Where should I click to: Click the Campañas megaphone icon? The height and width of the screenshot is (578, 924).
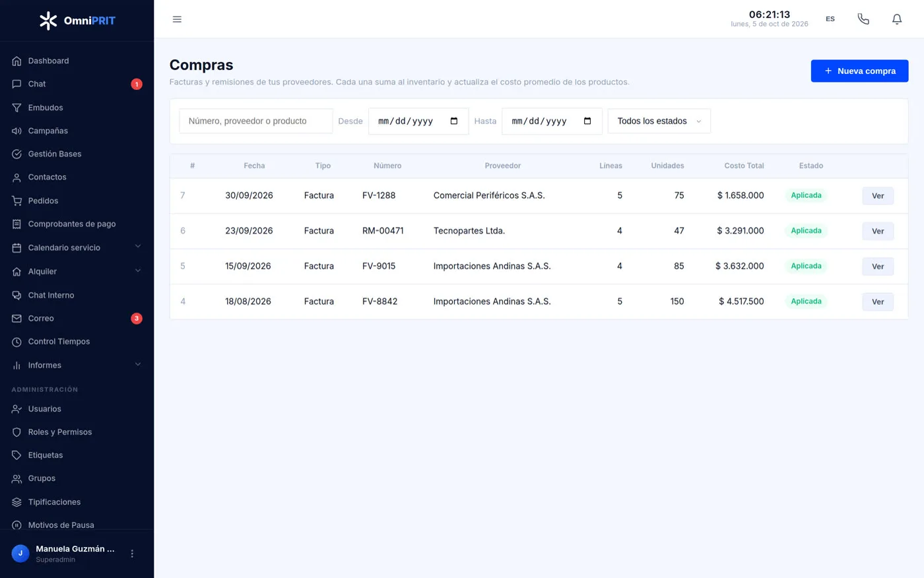click(x=17, y=131)
